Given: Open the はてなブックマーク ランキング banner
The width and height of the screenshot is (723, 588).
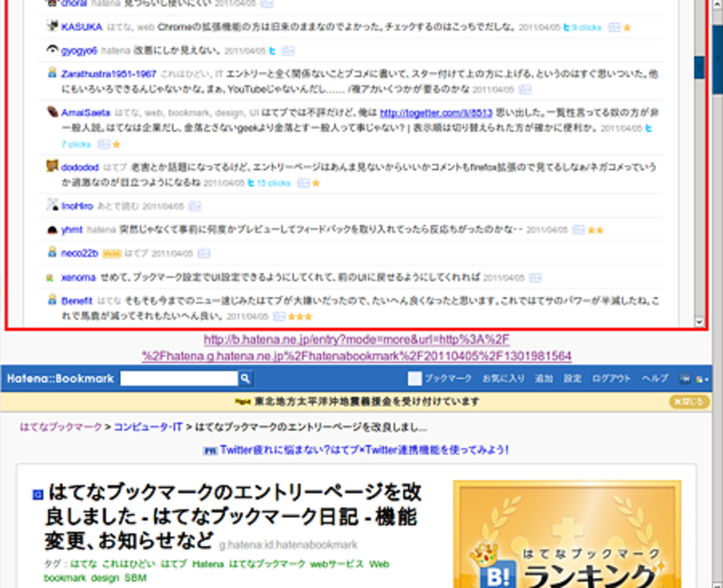Looking at the screenshot, I should [567, 534].
